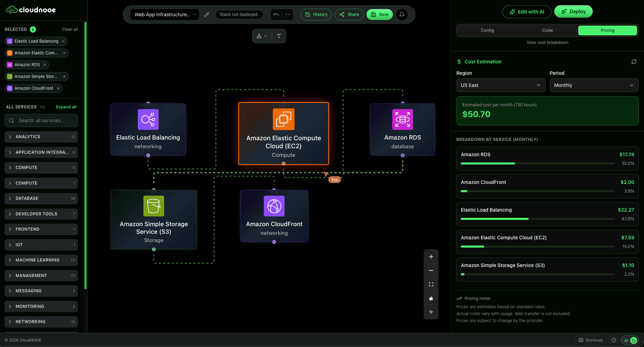Open the shapes tool dropdown
Screen dimensions: 644x347
pos(262,36)
